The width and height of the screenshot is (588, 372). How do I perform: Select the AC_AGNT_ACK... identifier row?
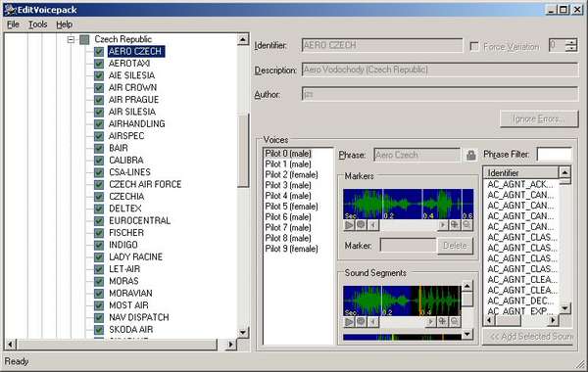pyautogui.click(x=520, y=184)
